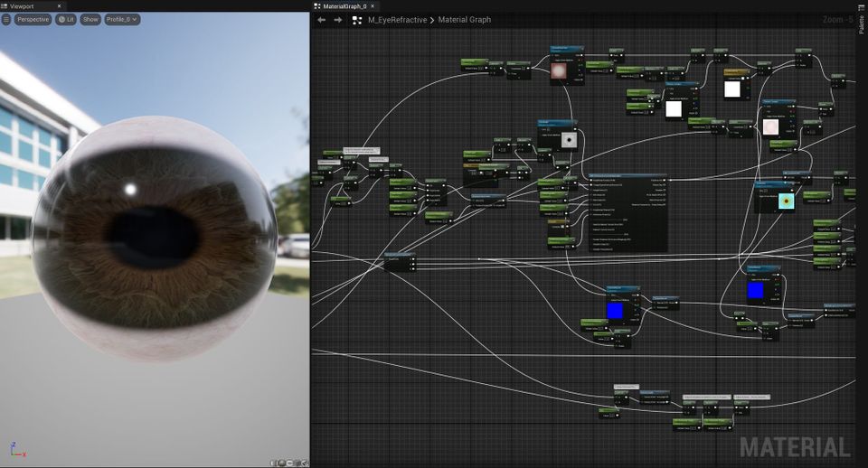The image size is (868, 468).
Task: Switch to the MaterialGraph_0 tab
Action: click(x=344, y=5)
